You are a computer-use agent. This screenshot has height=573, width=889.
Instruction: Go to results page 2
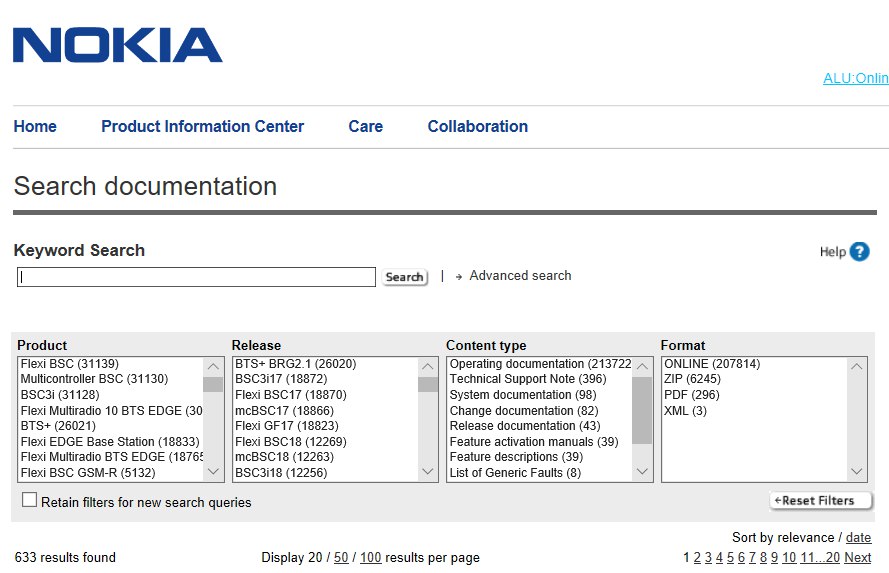[697, 558]
